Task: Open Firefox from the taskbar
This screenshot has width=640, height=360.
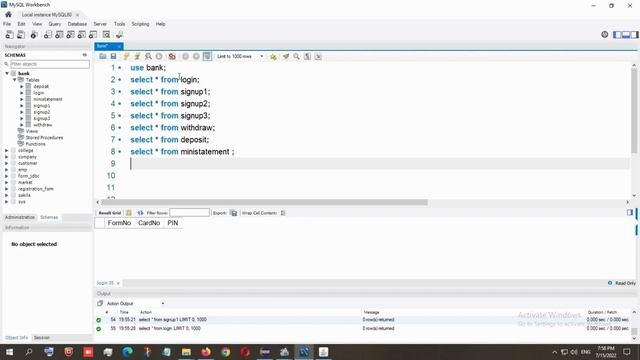Action: pos(206,352)
